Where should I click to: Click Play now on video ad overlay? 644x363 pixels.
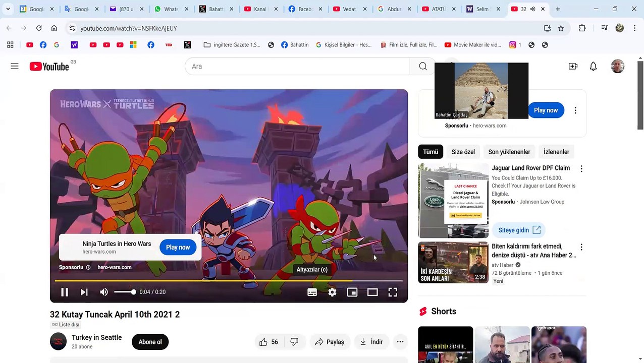coord(178,247)
